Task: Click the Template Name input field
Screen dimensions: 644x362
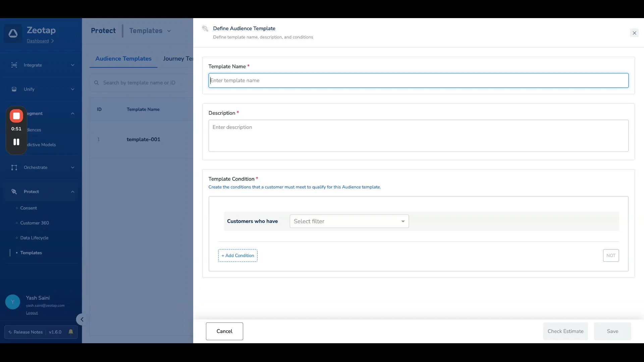Action: [x=418, y=80]
